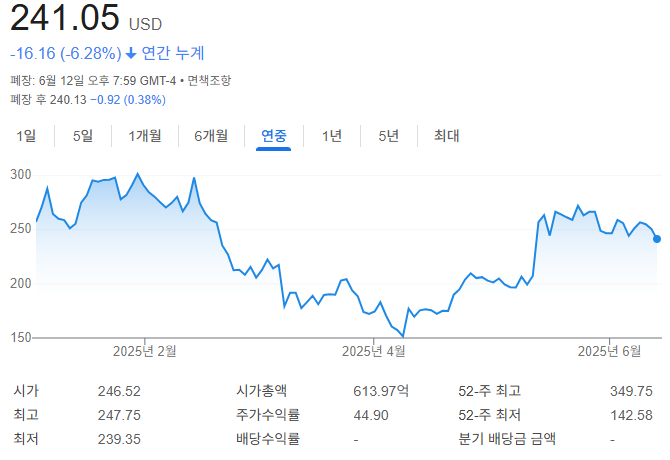Click the 250 y-axis label
670x460 pixels.
pos(21,229)
